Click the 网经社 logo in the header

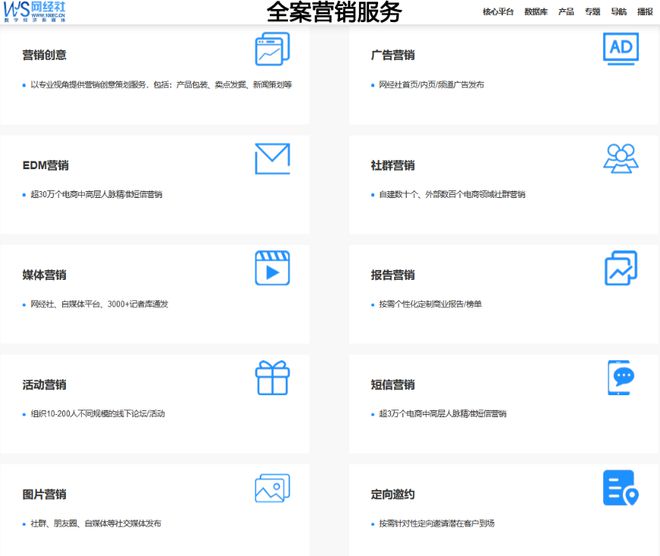pos(35,11)
